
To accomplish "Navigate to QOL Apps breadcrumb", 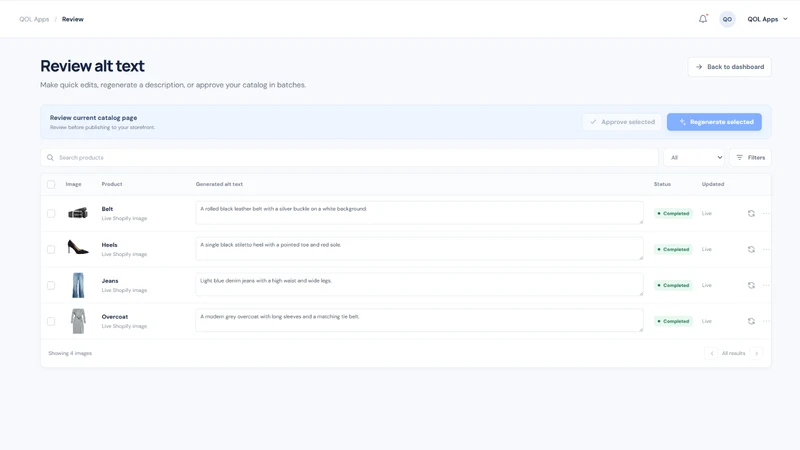I will coord(34,19).
